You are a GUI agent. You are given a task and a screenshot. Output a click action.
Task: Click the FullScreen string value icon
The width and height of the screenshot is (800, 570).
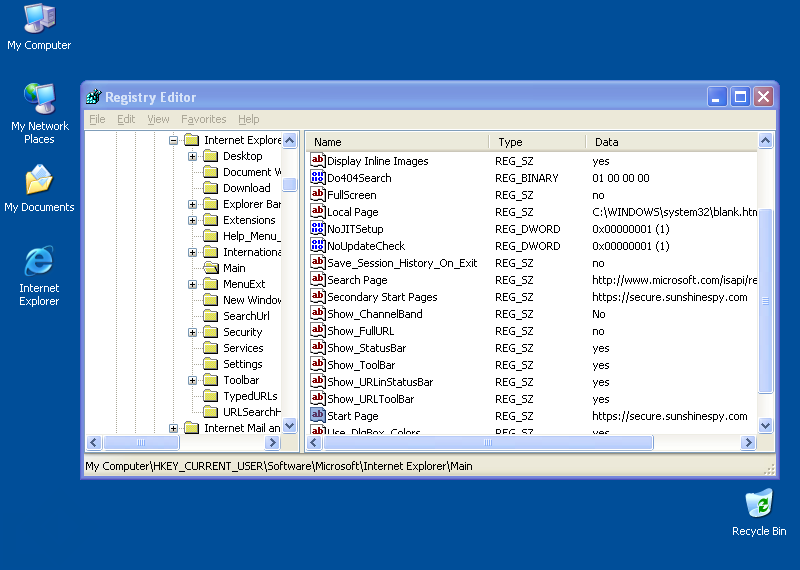317,194
